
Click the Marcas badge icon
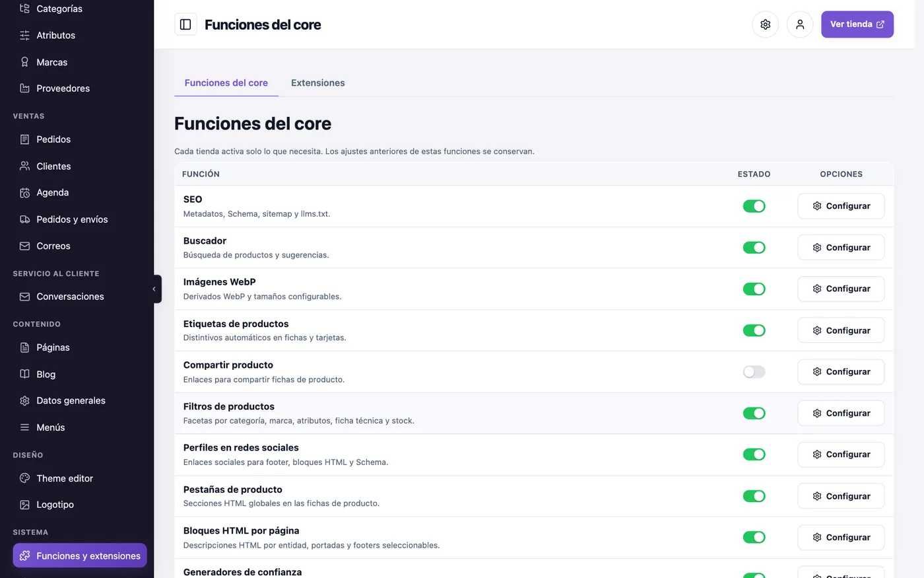[x=24, y=62]
